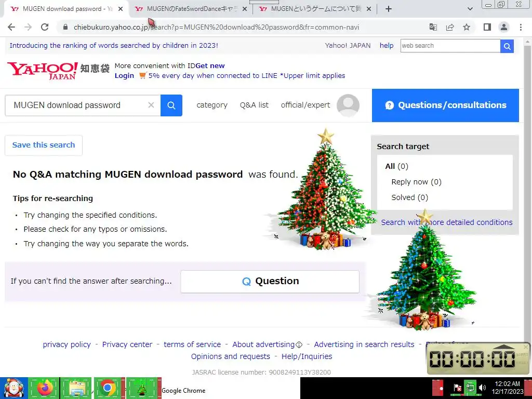Viewport: 532px width, 399px height.
Task: Launch Firefox from the taskbar
Action: coord(44,388)
